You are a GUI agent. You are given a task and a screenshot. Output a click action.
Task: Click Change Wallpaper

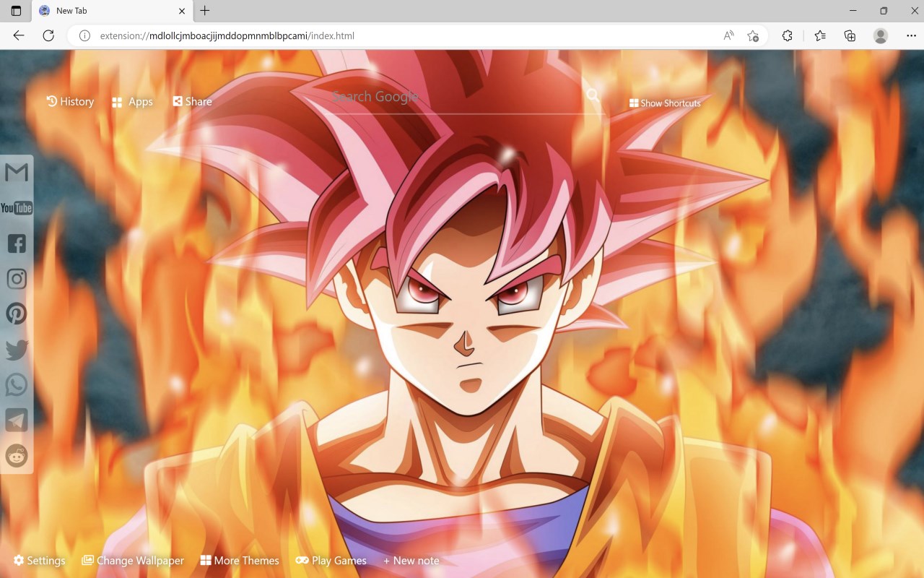click(133, 561)
